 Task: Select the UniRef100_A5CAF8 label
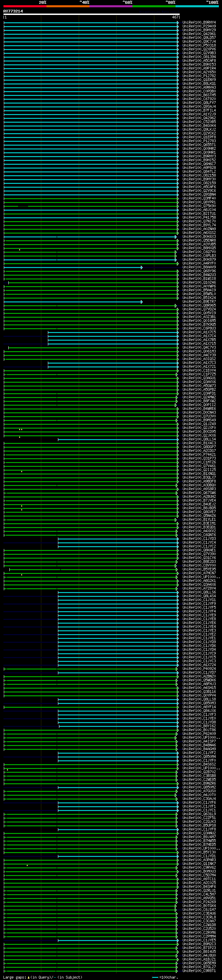pos(199,60)
